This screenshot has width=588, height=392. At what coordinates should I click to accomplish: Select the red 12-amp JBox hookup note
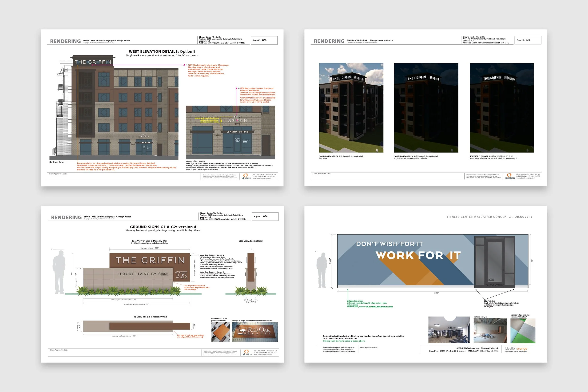pyautogui.click(x=208, y=70)
